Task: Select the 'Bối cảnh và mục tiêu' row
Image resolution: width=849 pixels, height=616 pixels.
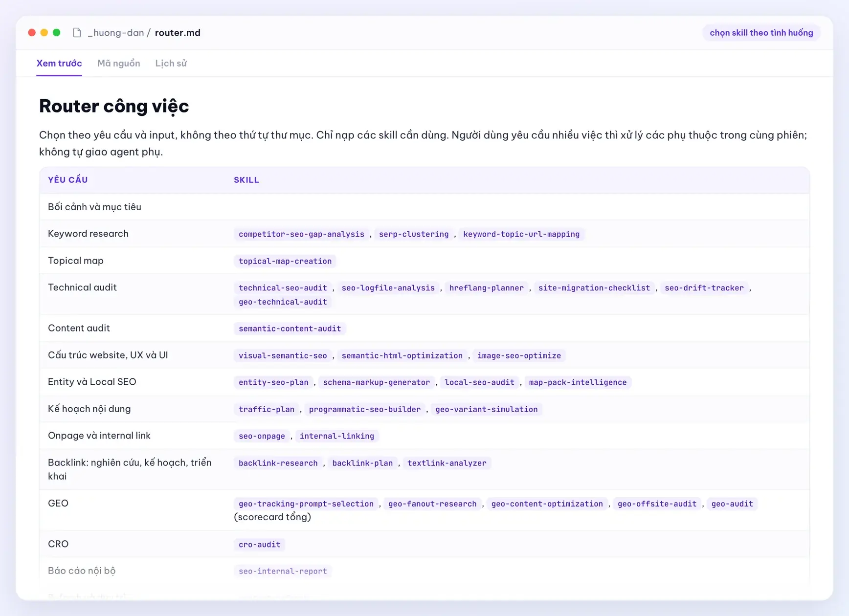Action: tap(424, 207)
